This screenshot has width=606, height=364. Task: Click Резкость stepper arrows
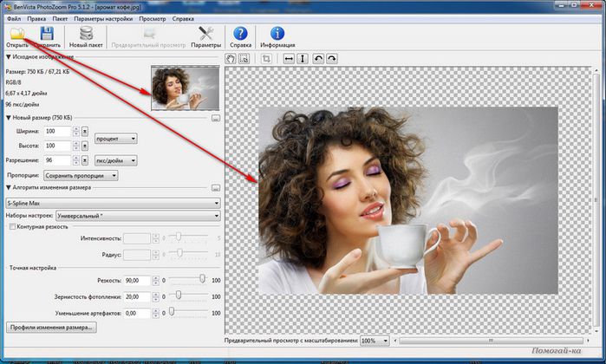coord(155,280)
